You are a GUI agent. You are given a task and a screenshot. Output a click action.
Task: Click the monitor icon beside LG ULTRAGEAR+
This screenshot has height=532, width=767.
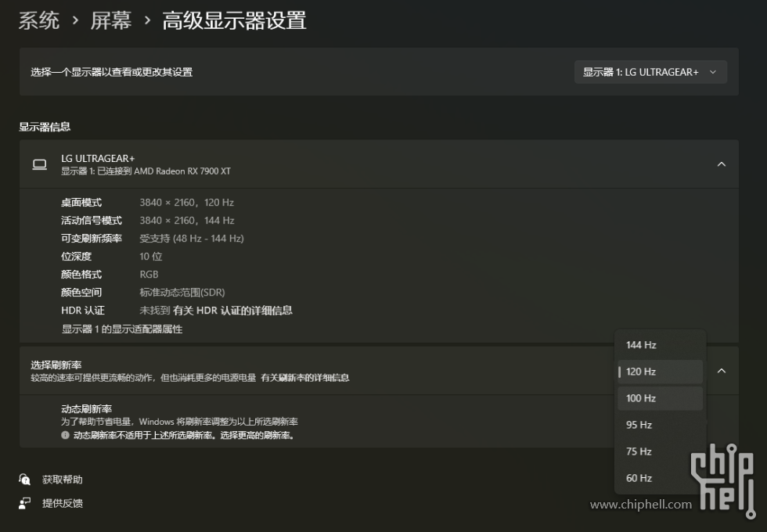[40, 165]
